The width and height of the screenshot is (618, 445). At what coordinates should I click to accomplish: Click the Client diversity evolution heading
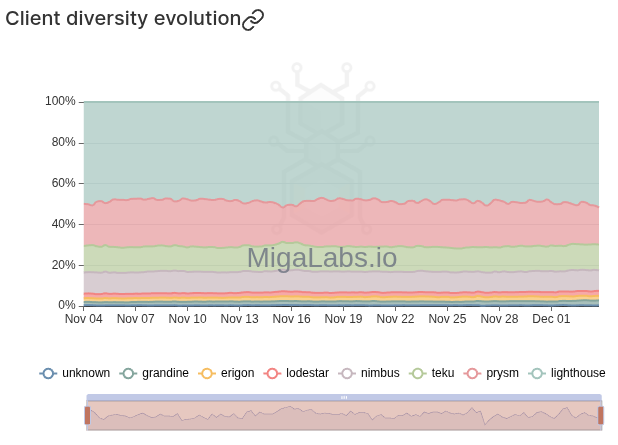(123, 19)
